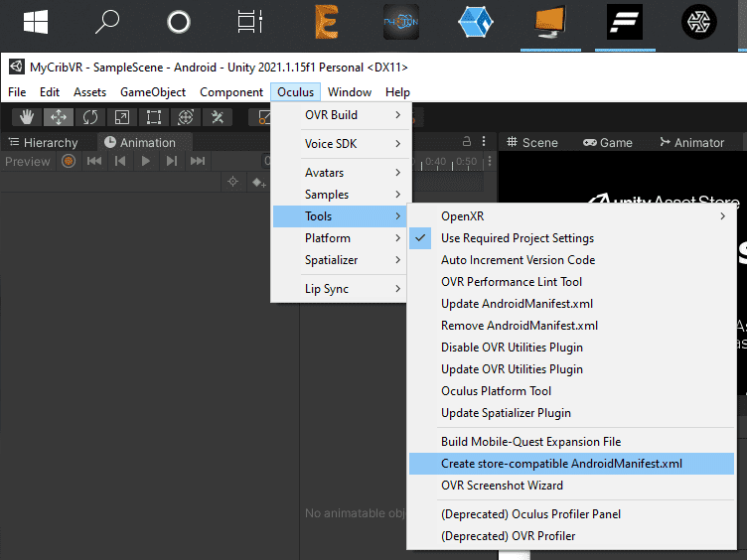Open Task View on taskbar
The image size is (747, 560).
[x=250, y=22]
